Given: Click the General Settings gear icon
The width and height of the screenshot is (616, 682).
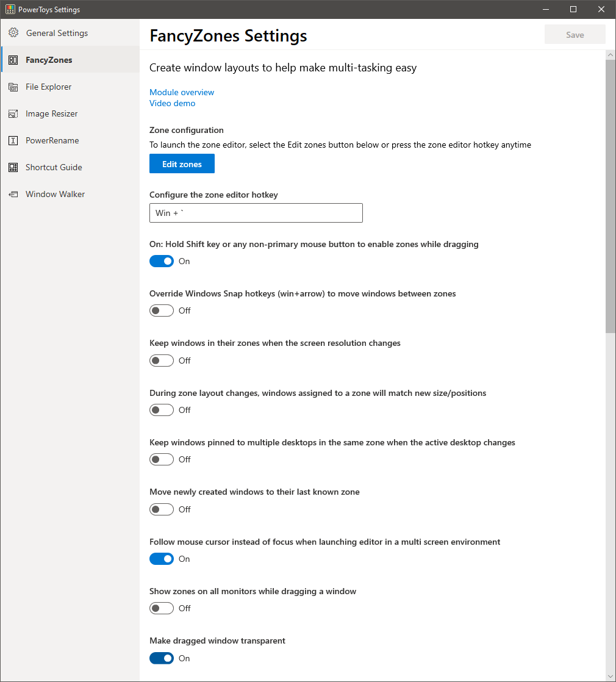Looking at the screenshot, I should (14, 32).
